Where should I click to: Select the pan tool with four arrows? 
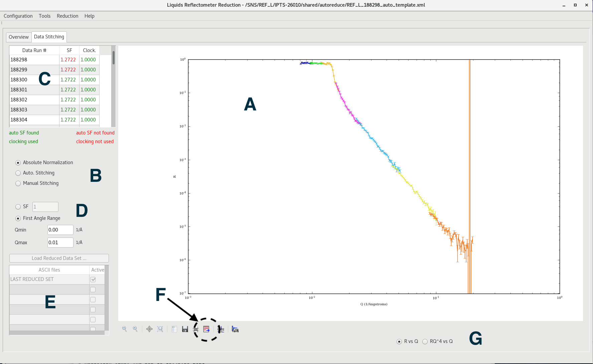point(149,329)
